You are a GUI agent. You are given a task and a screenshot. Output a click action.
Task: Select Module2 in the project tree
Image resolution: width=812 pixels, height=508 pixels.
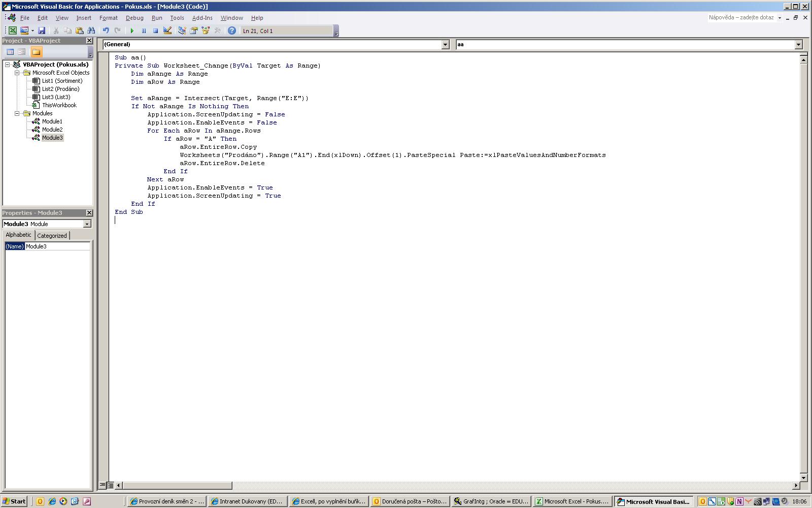click(52, 130)
